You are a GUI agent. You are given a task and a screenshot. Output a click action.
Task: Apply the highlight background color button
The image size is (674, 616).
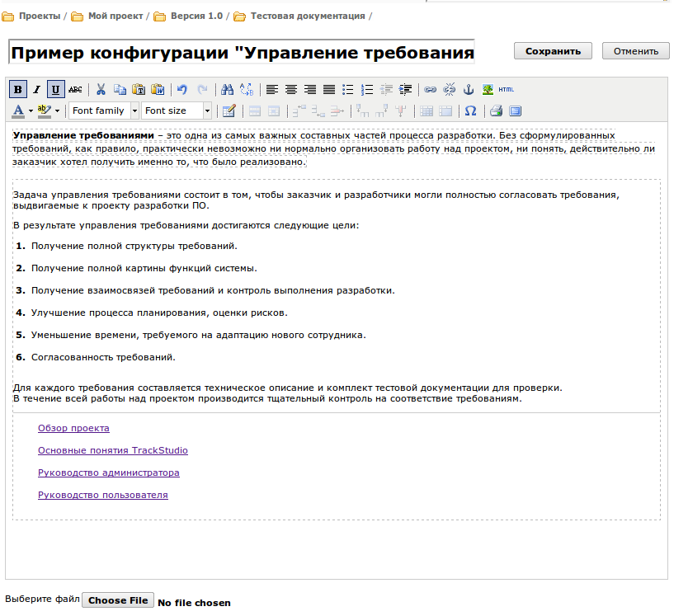(44, 111)
